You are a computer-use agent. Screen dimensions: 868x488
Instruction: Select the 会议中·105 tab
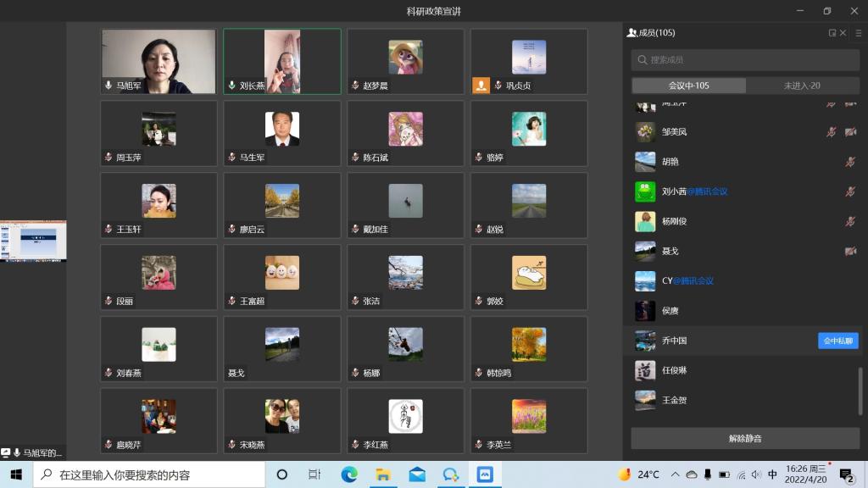coord(688,86)
